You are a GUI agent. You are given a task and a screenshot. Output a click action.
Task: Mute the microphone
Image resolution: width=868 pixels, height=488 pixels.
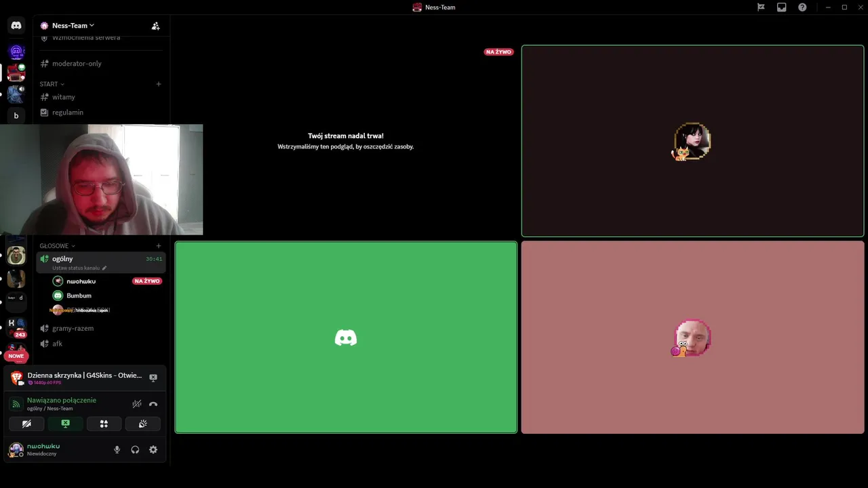[117, 449]
